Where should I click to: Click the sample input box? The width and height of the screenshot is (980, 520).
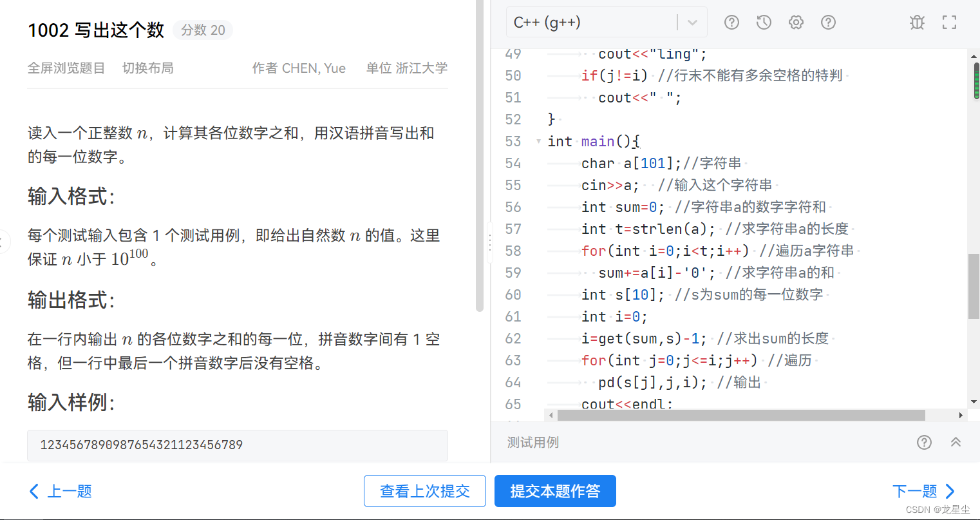tap(238, 445)
